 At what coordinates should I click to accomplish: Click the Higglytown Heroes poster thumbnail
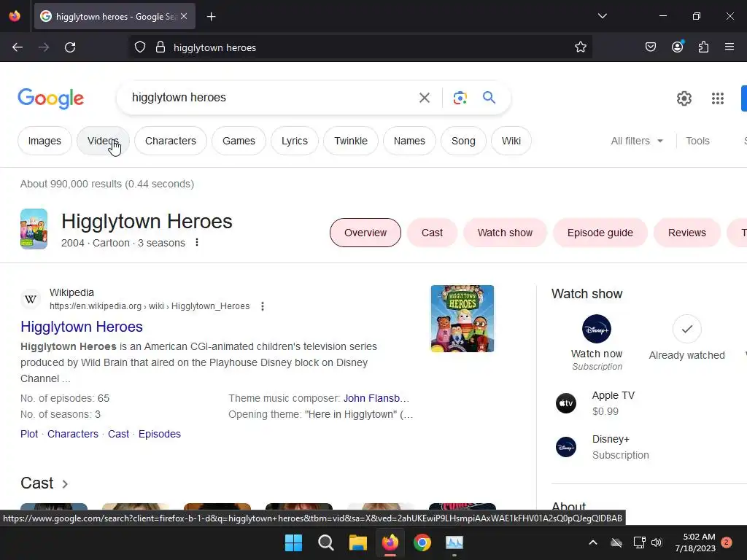pyautogui.click(x=462, y=319)
